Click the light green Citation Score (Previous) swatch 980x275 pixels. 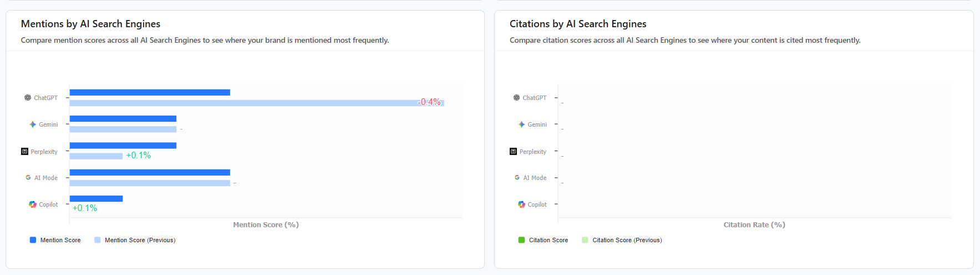click(585, 240)
